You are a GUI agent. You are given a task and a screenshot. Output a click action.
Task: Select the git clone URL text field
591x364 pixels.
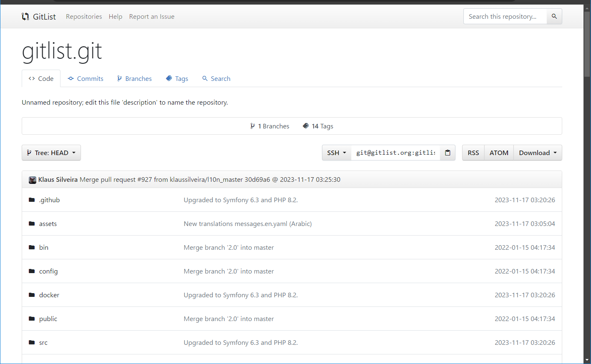[395, 153]
